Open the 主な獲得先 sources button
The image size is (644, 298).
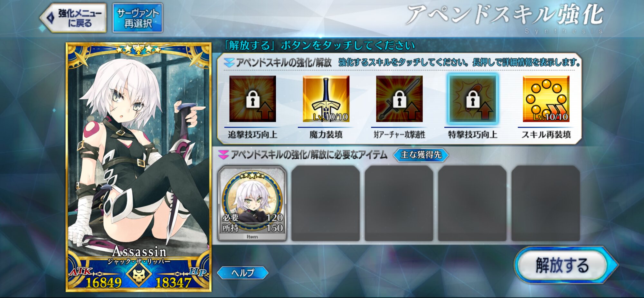421,155
